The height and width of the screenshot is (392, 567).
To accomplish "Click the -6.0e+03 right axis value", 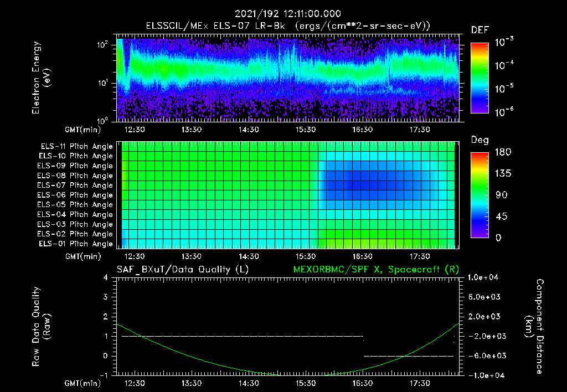I will click(484, 356).
